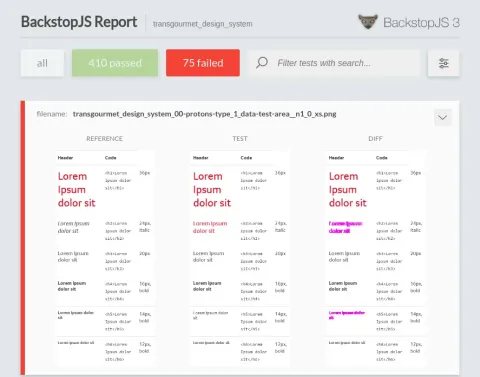This screenshot has height=377, width=480.
Task: Click the TEST column label
Action: tap(240, 139)
